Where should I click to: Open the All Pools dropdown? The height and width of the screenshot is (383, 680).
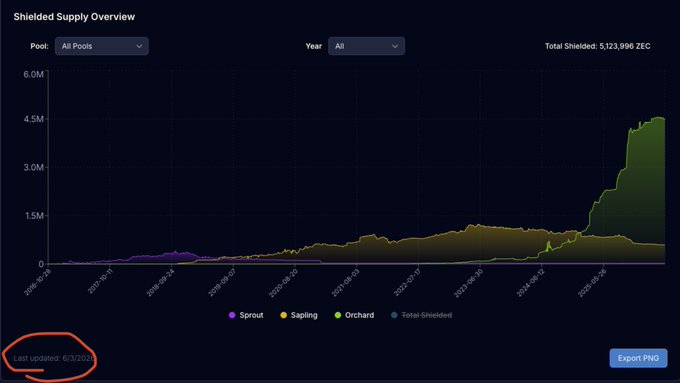click(x=101, y=46)
